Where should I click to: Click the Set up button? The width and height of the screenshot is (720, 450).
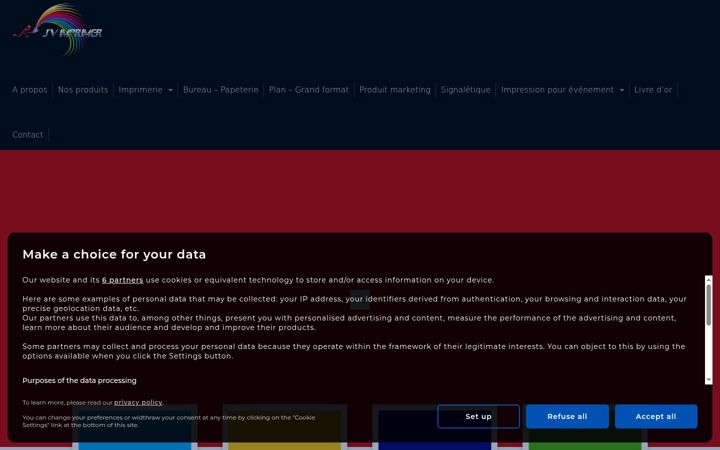(x=478, y=416)
